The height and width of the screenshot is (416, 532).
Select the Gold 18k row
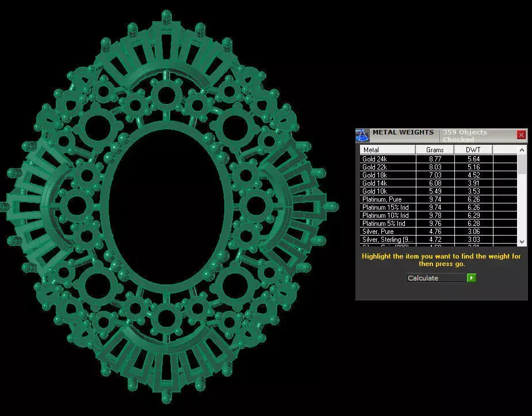(438, 175)
